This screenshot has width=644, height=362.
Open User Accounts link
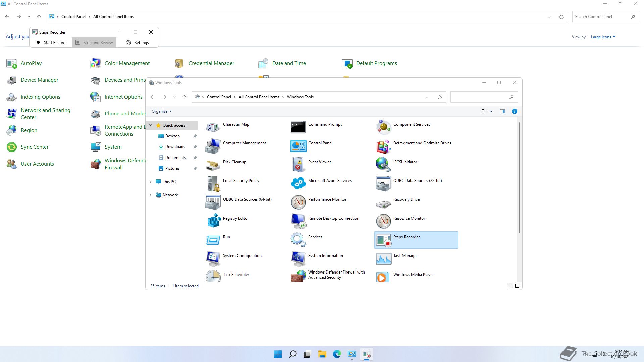tap(37, 164)
